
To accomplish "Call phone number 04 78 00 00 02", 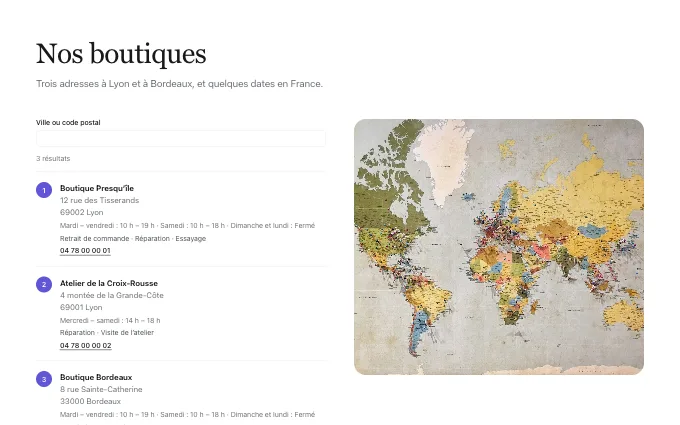I will (85, 346).
